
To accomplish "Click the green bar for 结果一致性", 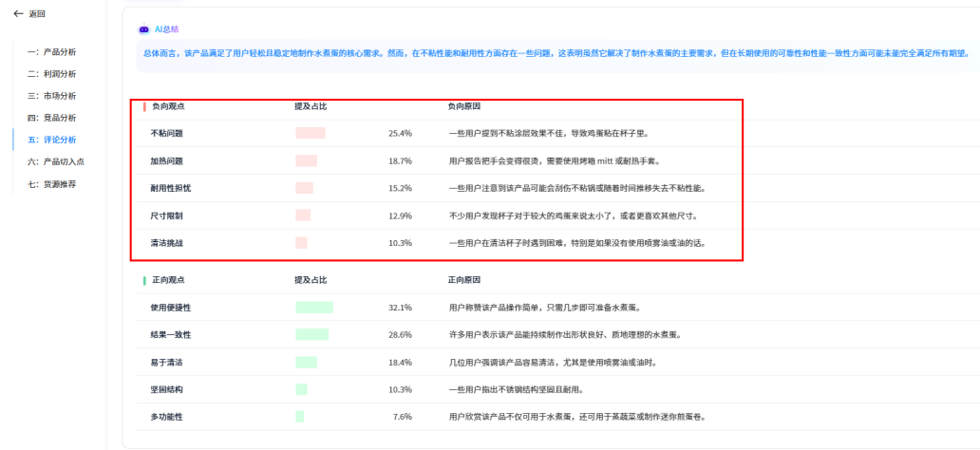I will coord(311,335).
